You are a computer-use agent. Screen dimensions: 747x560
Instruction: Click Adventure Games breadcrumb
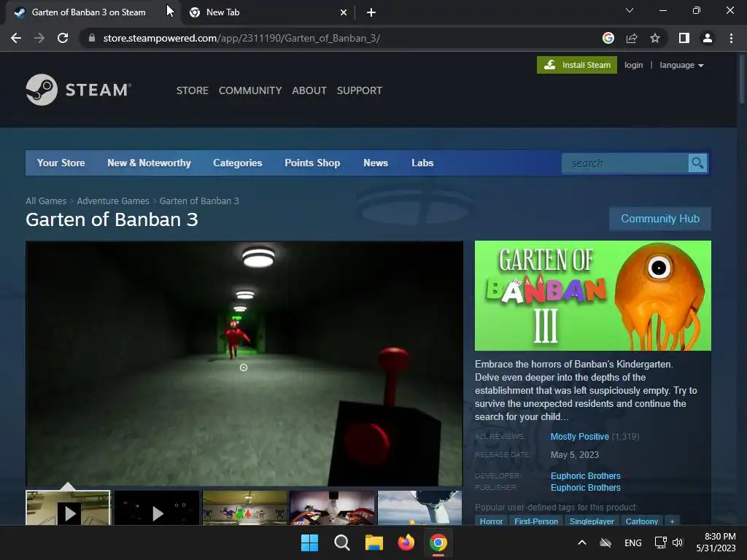pos(113,201)
